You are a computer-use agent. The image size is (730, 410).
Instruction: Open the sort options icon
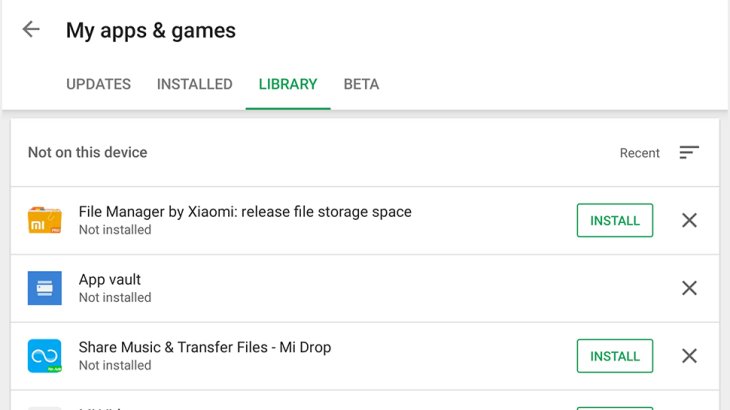(x=689, y=153)
